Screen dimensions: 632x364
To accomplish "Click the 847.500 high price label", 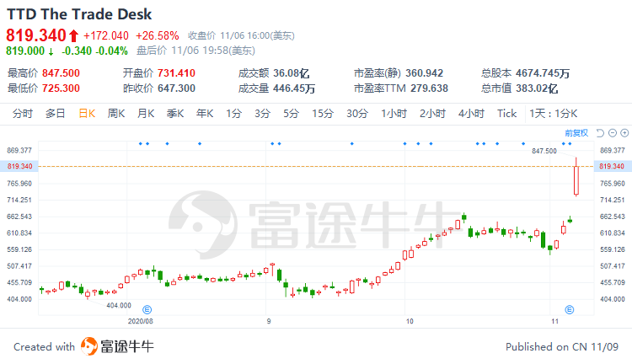I will (544, 151).
